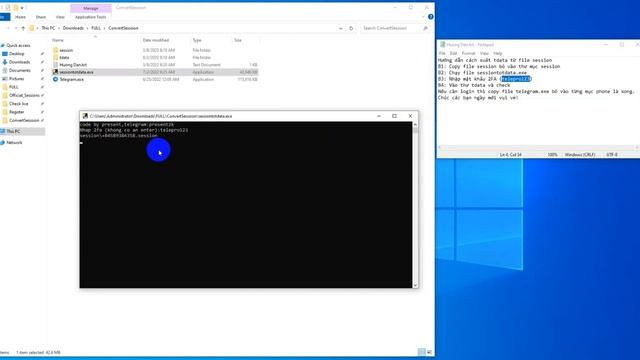Close the sessiontotdata.exe console window
Image resolution: width=640 pixels, height=360 pixels.
[x=410, y=116]
